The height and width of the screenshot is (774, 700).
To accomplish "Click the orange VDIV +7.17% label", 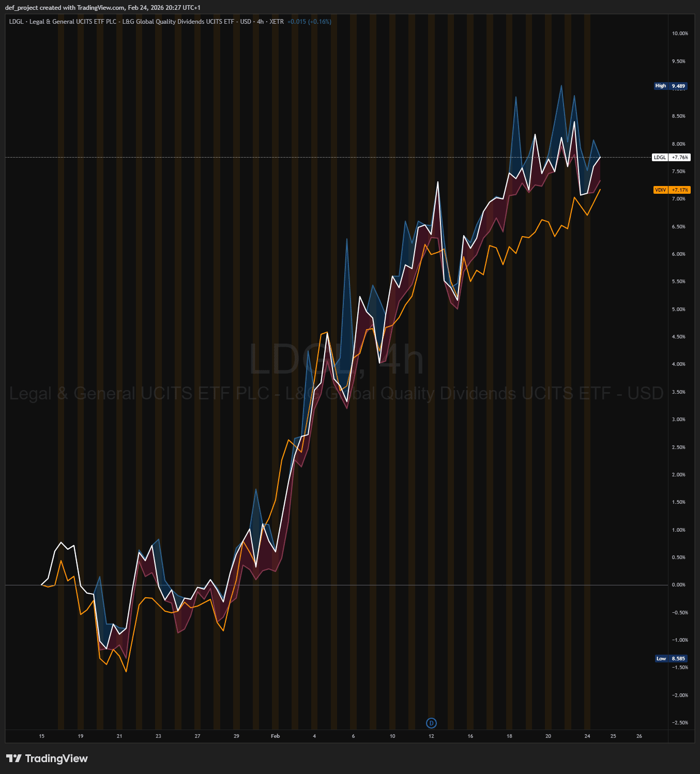I will click(x=672, y=190).
